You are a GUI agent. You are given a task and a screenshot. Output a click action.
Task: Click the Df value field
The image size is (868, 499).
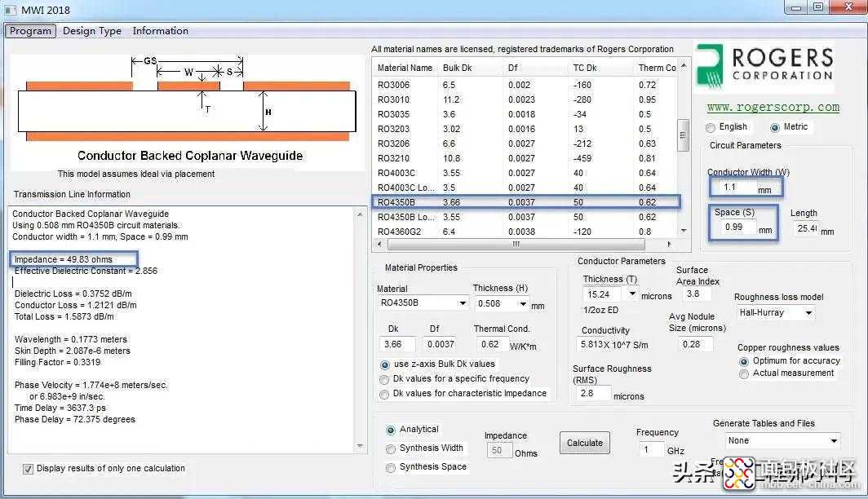pos(440,344)
